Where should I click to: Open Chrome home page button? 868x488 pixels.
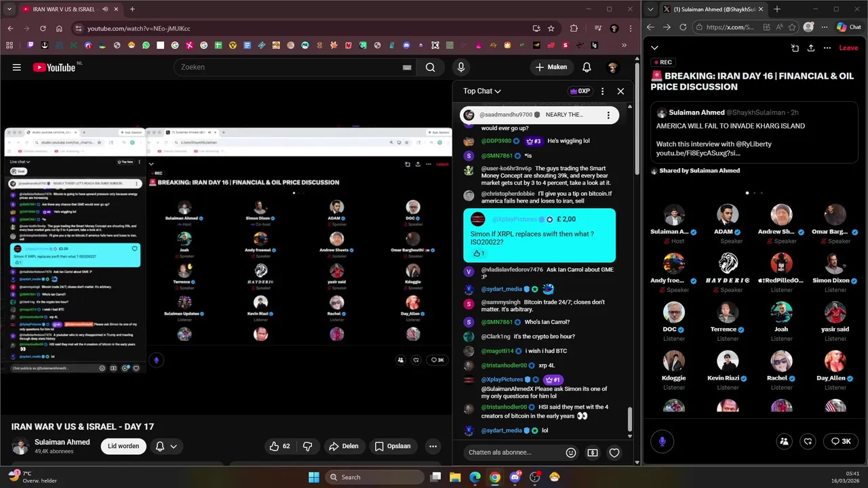[59, 28]
